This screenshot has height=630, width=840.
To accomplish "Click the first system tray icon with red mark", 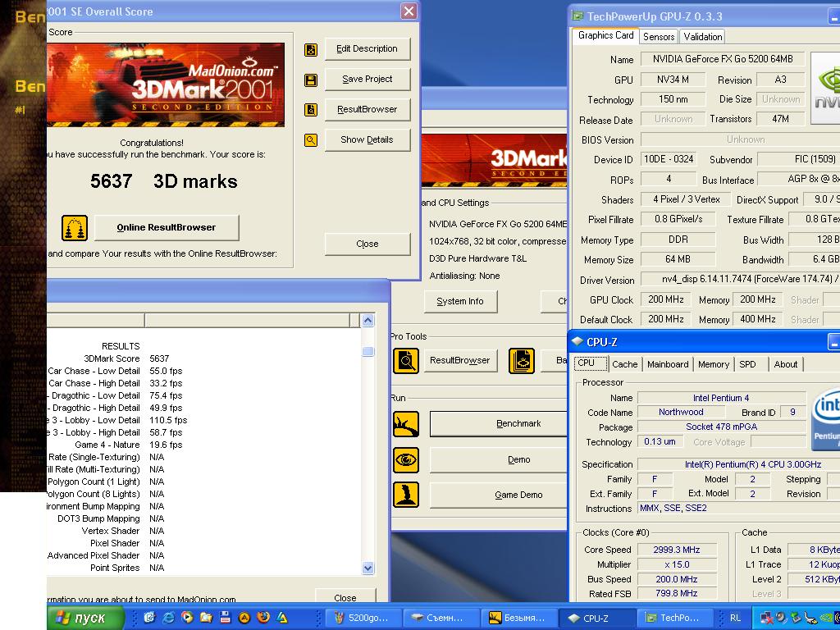I will [767, 619].
